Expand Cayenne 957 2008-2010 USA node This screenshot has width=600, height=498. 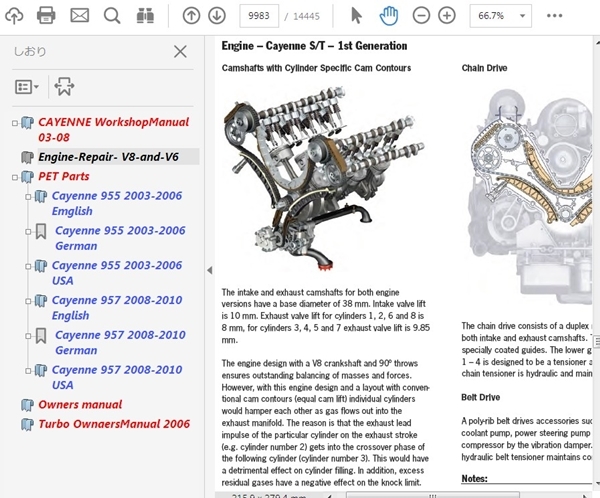point(28,371)
